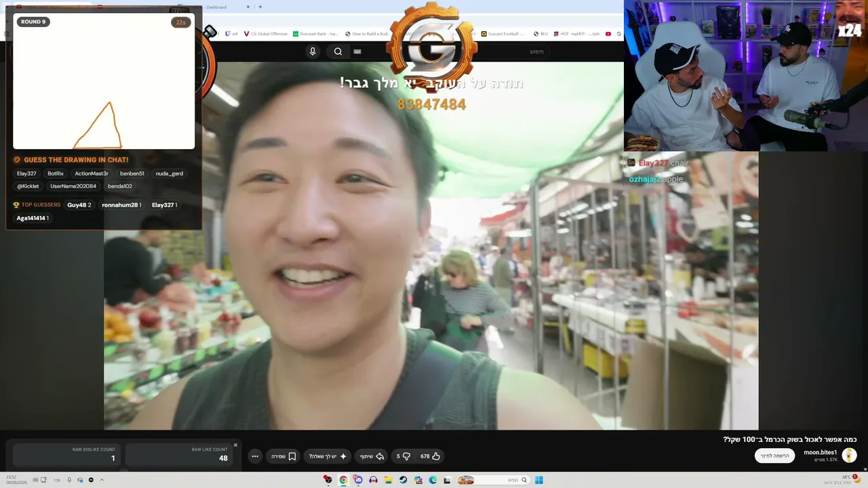Open the moon.bites1 channel avatar
Viewport: 868px width, 488px height.
tap(849, 455)
